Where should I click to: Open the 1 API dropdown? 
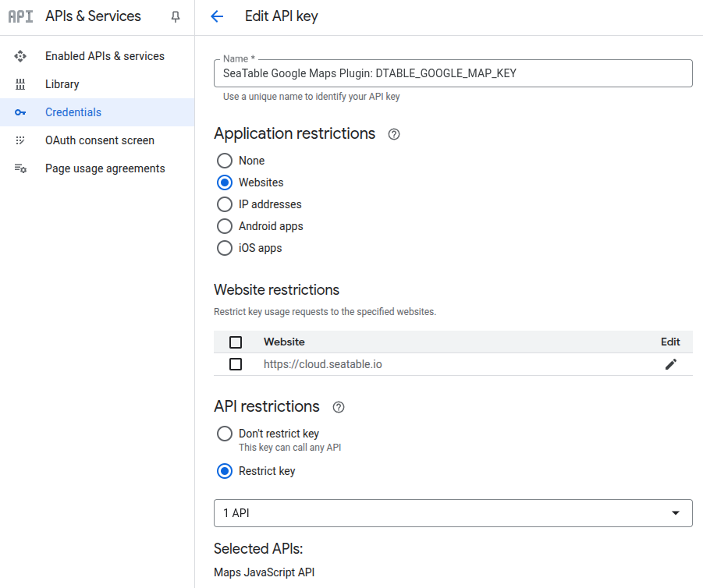click(x=453, y=513)
